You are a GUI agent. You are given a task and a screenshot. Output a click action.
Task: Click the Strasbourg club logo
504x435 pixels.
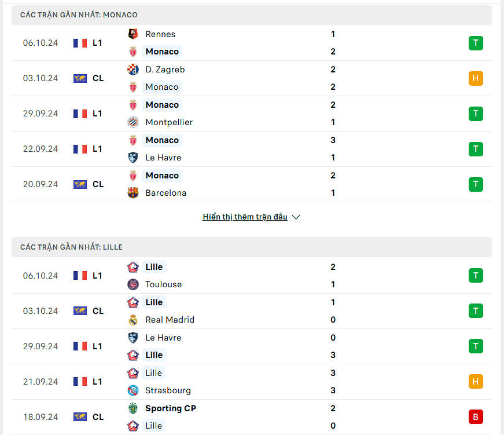[x=133, y=390]
